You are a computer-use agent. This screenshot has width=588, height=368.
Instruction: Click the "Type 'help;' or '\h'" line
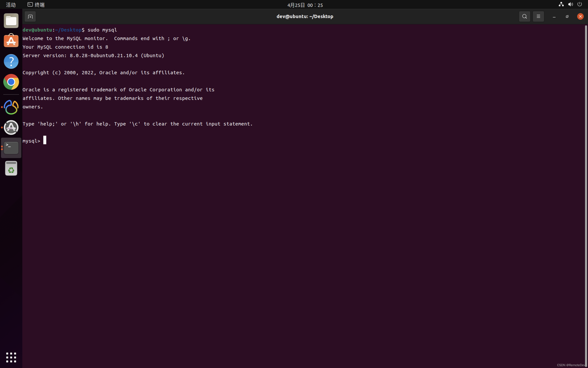click(137, 124)
